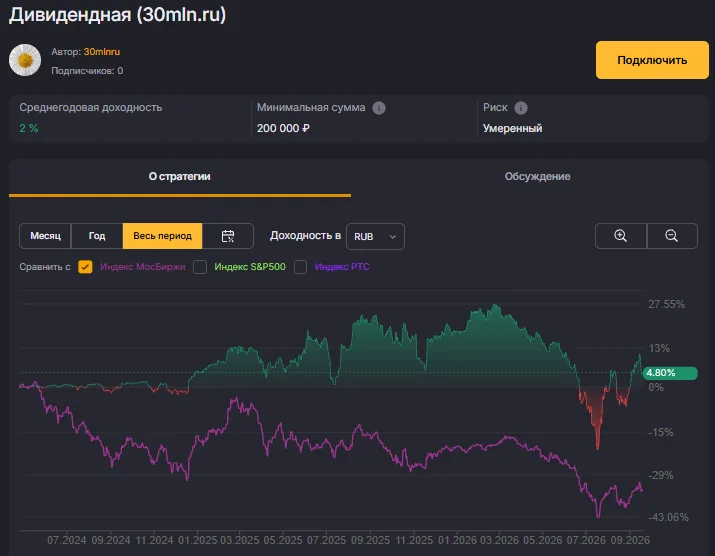Switch to Обсуждение tab

click(x=537, y=177)
